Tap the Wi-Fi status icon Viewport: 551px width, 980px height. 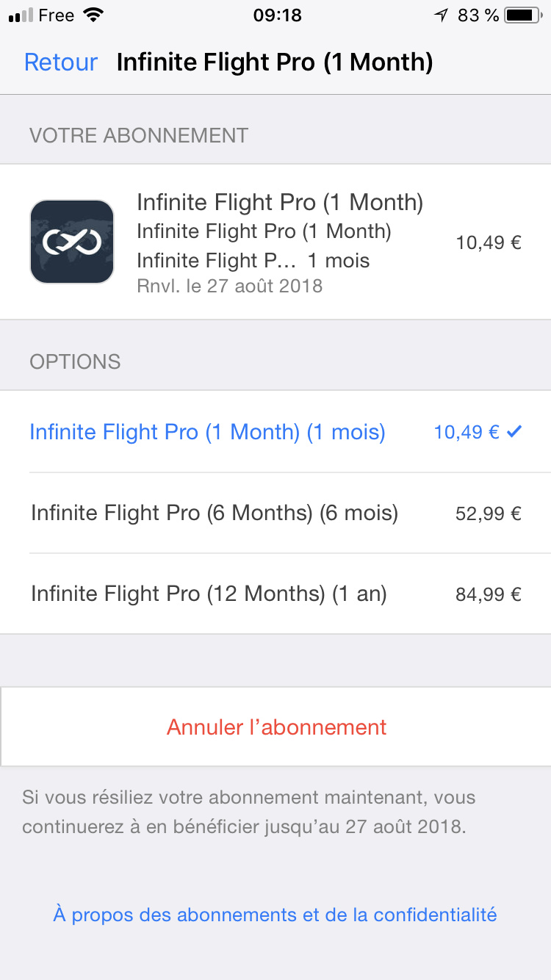point(93,15)
